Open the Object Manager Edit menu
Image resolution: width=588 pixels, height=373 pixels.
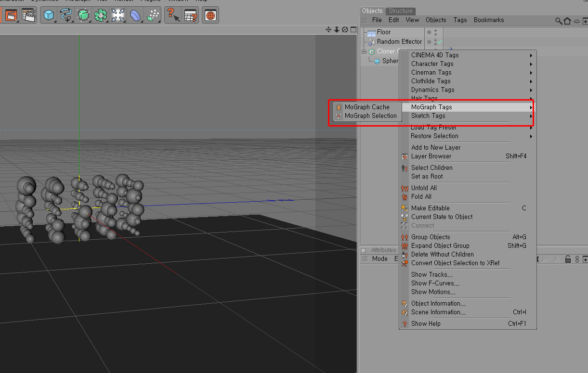394,20
